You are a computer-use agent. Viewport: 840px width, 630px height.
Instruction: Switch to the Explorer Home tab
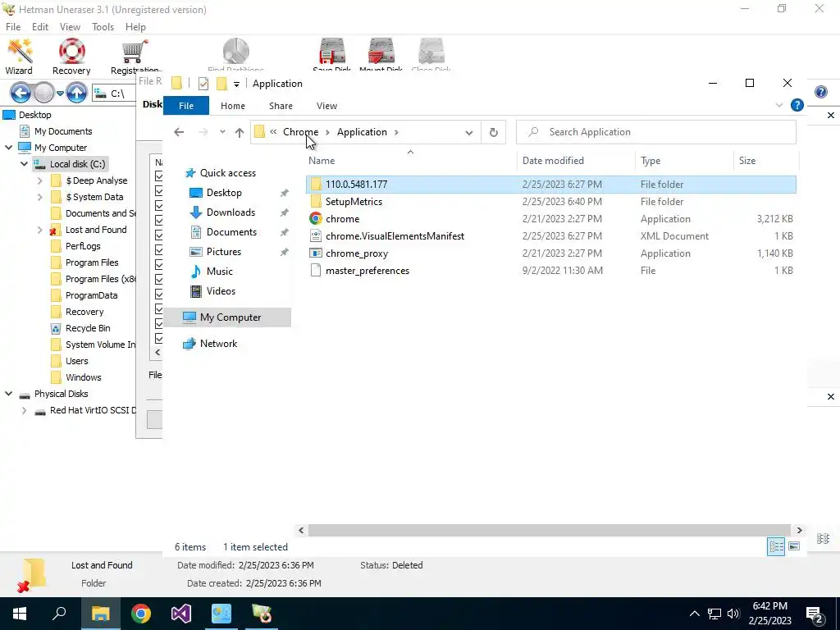232,106
